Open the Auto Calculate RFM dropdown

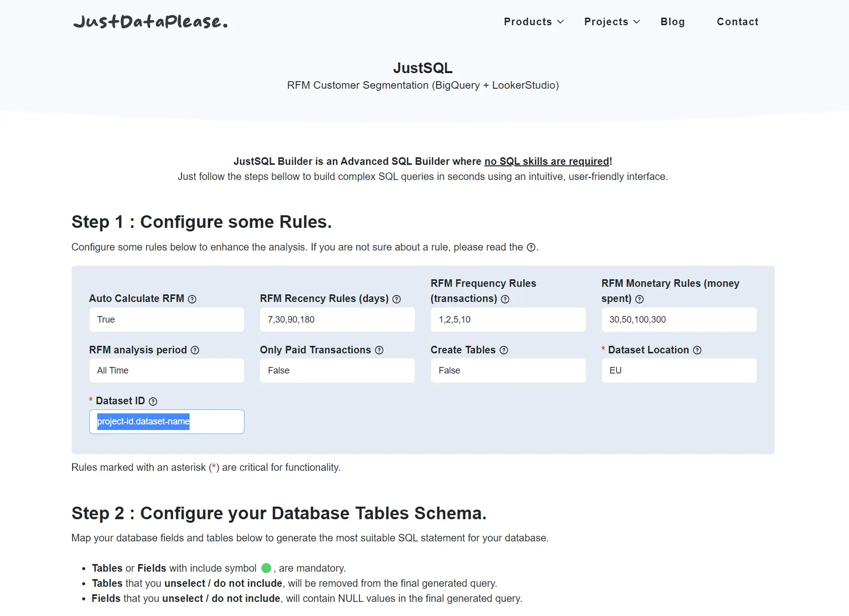pyautogui.click(x=167, y=320)
